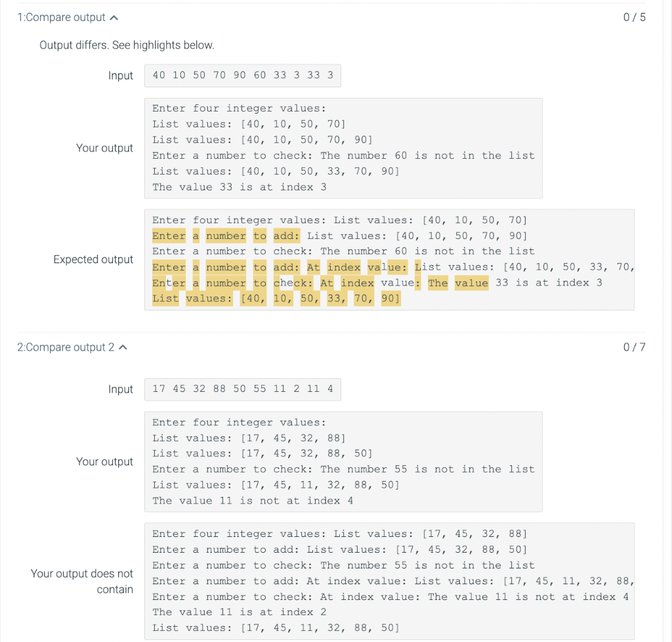Collapse the '1:Compare output' section chevron
Image resolution: width=672 pixels, height=642 pixels.
tap(113, 18)
